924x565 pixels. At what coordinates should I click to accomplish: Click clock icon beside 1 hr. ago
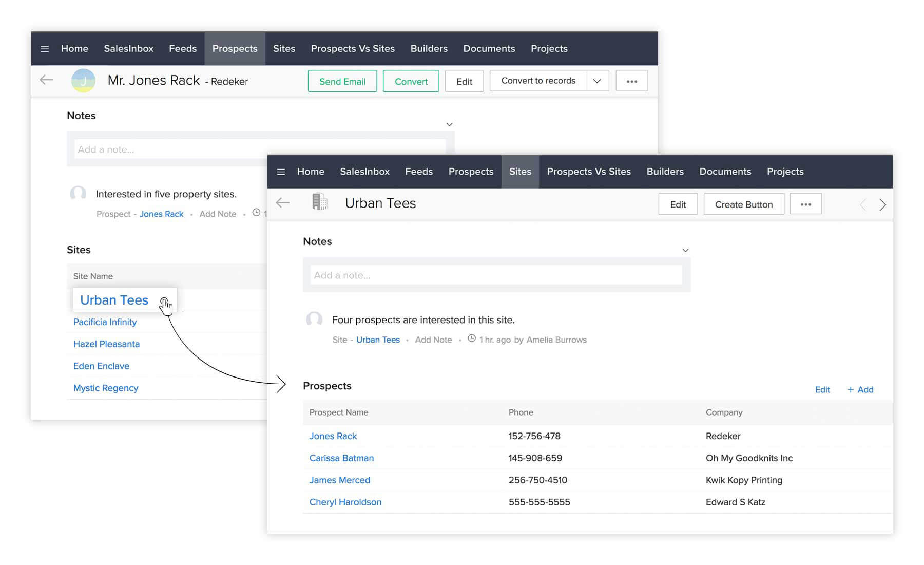click(471, 338)
